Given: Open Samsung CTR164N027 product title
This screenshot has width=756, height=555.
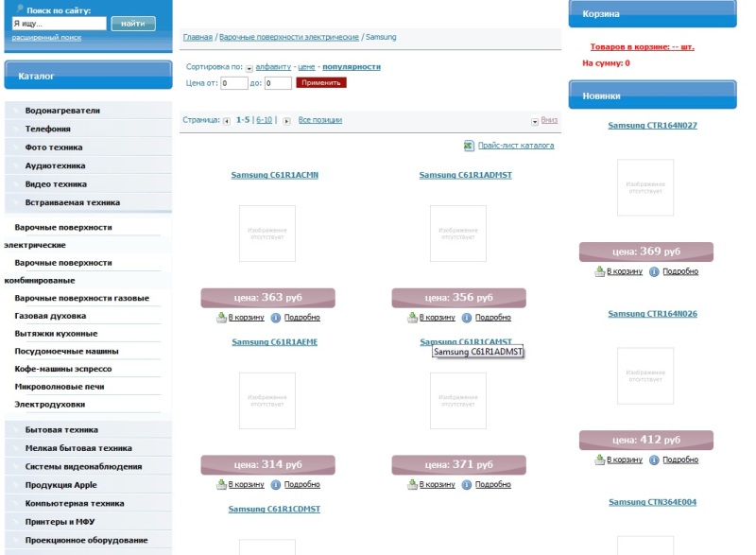Looking at the screenshot, I should 653,126.
